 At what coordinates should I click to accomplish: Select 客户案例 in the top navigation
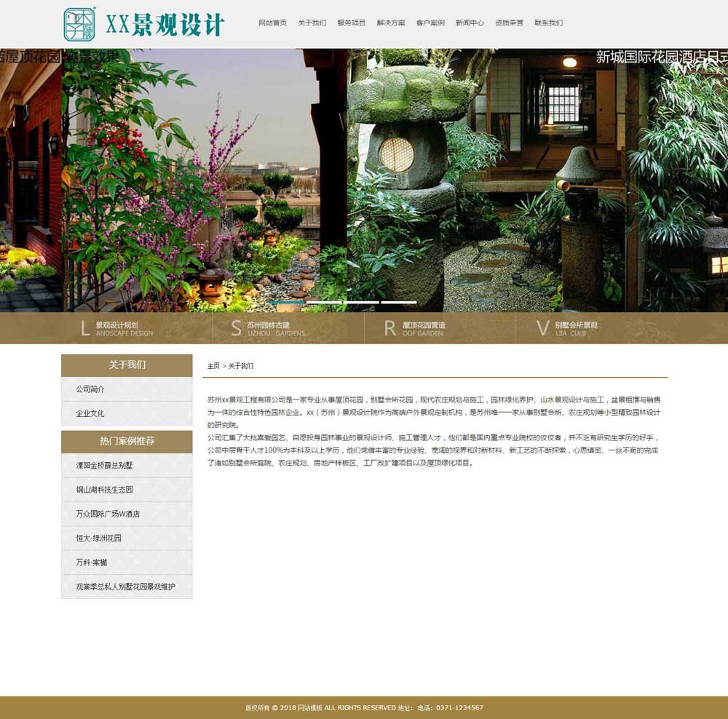pos(430,23)
